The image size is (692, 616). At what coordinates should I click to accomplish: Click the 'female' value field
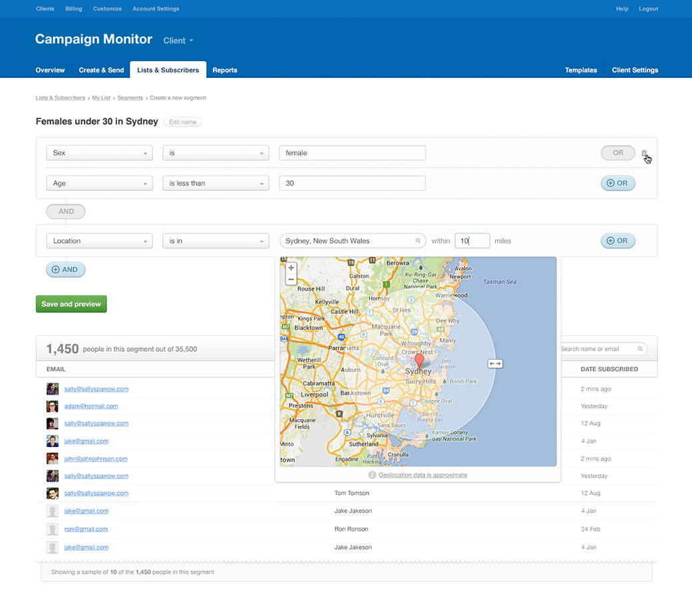pyautogui.click(x=353, y=153)
